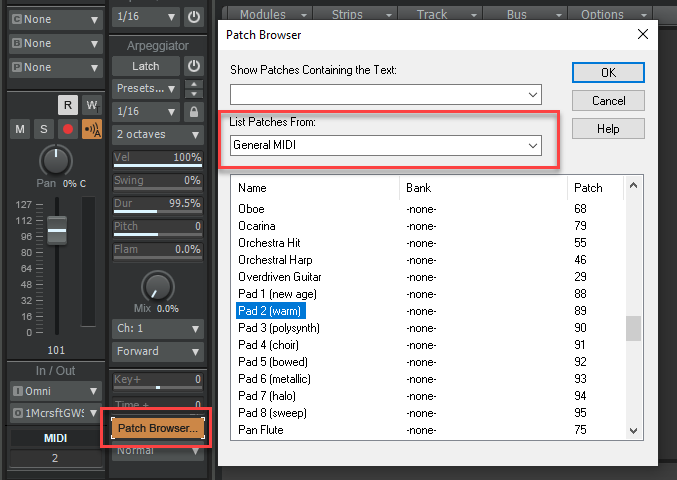Enable automation Read with R button
This screenshot has width=677, height=480.
click(68, 105)
